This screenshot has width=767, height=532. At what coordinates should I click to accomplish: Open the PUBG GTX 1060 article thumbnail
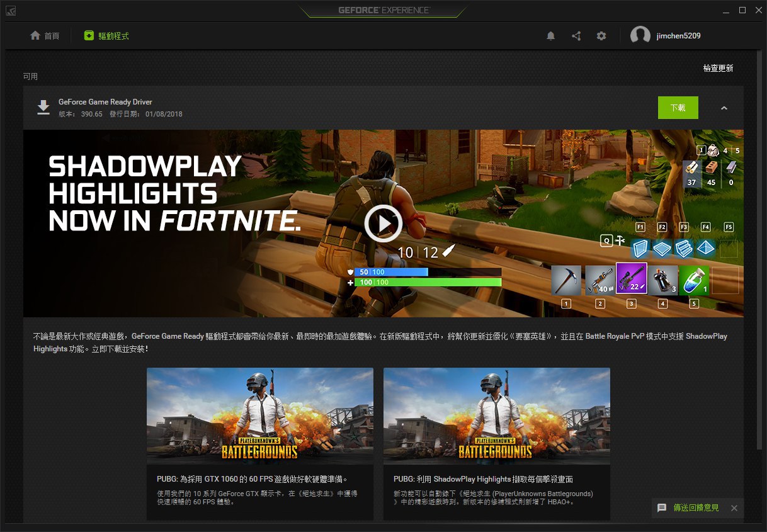pos(260,416)
